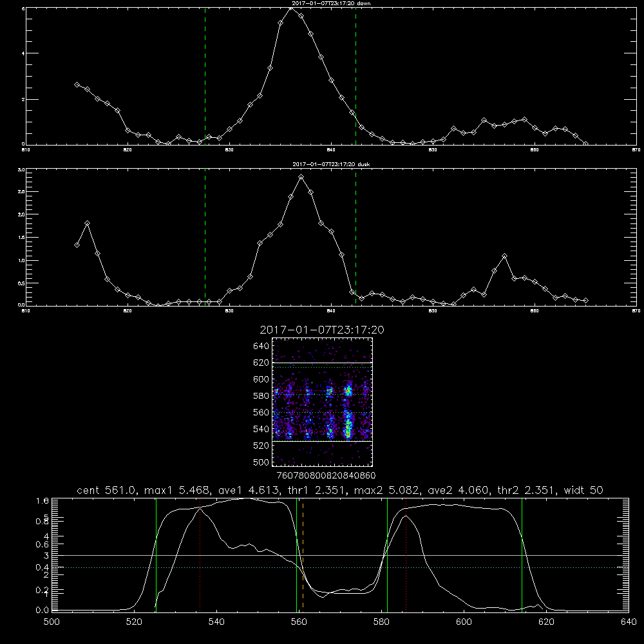Image resolution: width=644 pixels, height=644 pixels.
Task: Click the solid white horizontal threshold line in bottom plot
Action: [340, 555]
